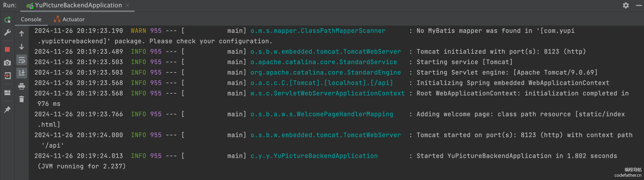The width and height of the screenshot is (644, 180).
Task: Stop the running application red square
Action: (x=7, y=49)
